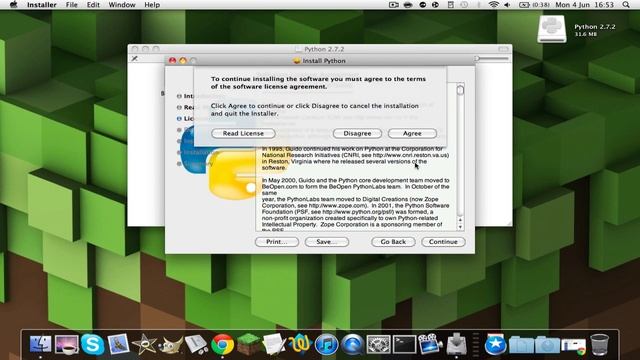Launch Terminal from the dock
The width and height of the screenshot is (640, 360).
(404, 344)
